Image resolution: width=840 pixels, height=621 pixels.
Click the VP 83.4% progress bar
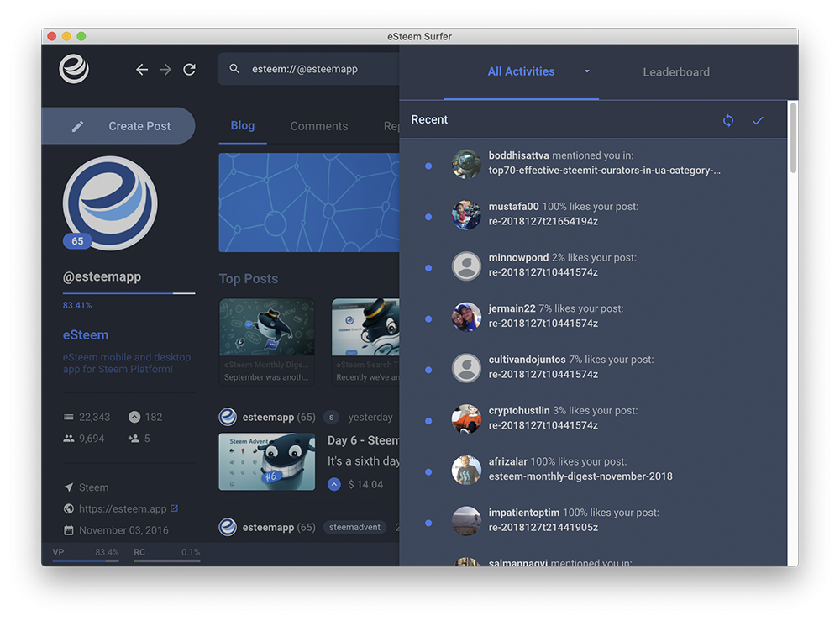[86, 561]
